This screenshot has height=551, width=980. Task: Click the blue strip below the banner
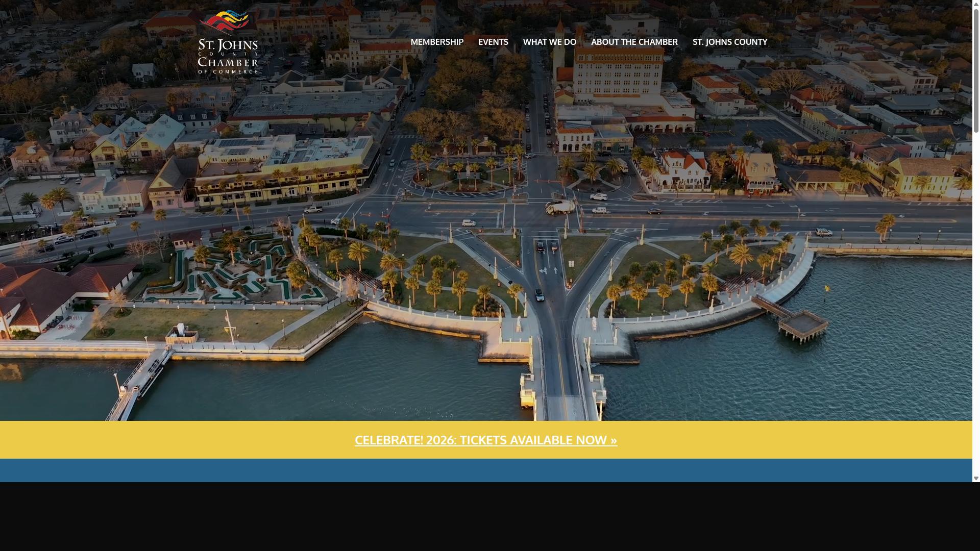pos(486,470)
